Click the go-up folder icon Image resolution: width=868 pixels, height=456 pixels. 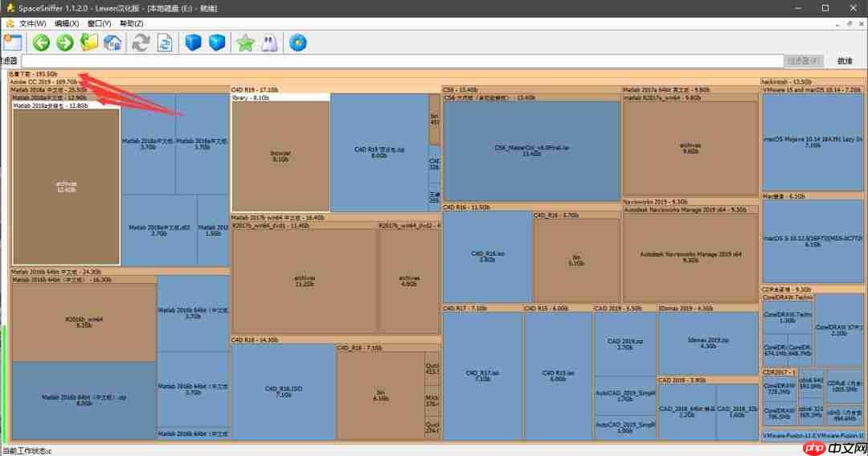click(x=88, y=43)
